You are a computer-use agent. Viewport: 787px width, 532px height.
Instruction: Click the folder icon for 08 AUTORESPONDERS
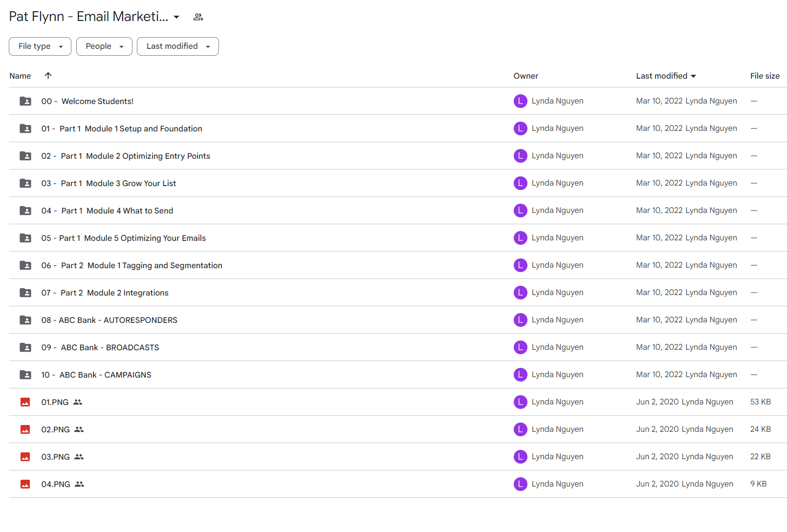(x=25, y=320)
